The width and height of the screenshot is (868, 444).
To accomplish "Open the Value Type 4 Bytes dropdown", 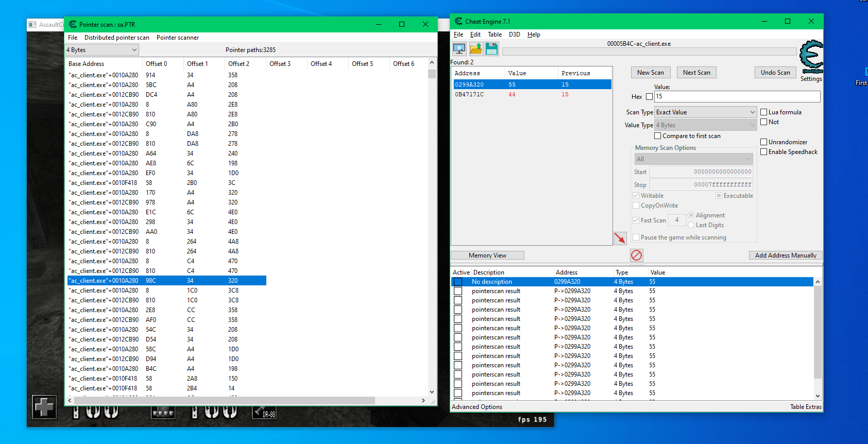I will [x=705, y=125].
